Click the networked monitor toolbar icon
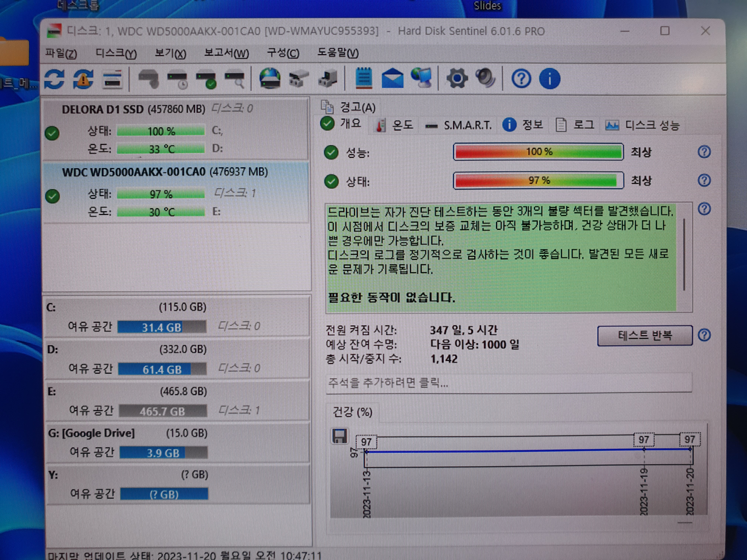 421,78
